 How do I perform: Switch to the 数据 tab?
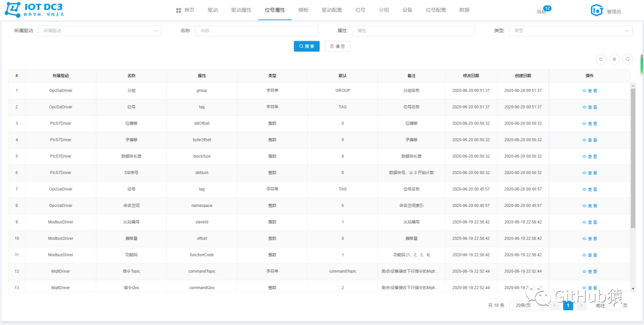tap(464, 10)
